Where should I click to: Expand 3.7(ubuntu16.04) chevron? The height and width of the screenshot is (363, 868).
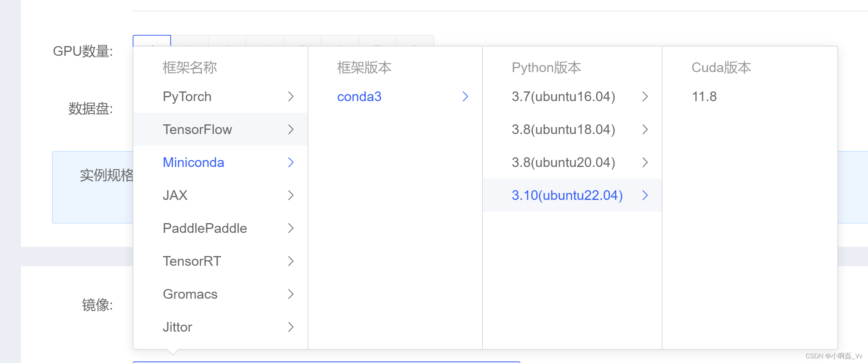click(645, 96)
